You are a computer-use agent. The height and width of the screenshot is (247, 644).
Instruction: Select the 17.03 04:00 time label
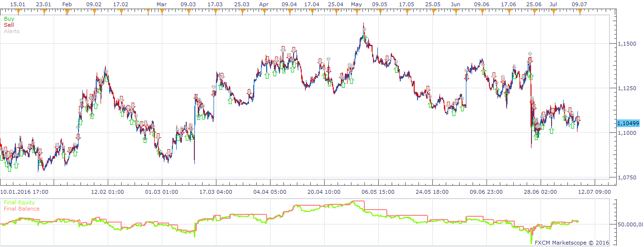[x=216, y=192]
